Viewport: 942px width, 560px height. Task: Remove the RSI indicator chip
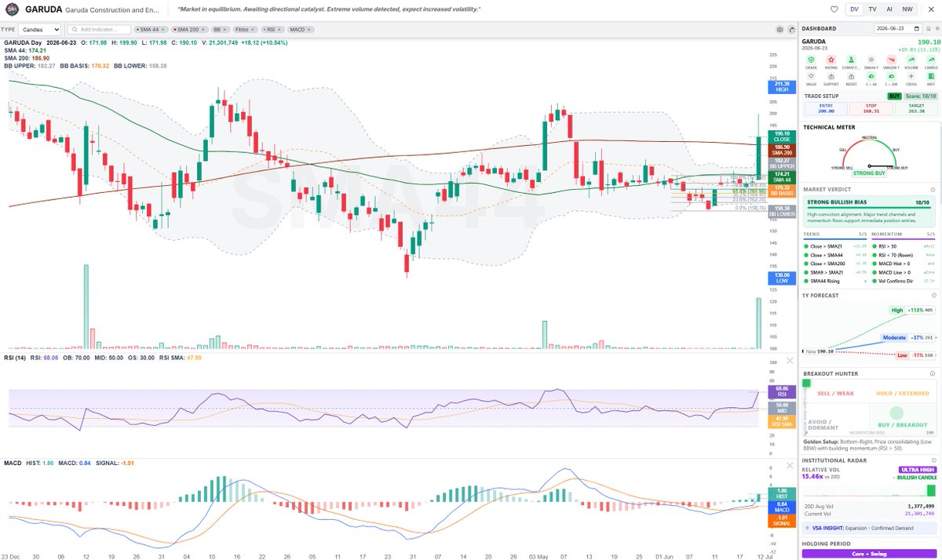(279, 29)
